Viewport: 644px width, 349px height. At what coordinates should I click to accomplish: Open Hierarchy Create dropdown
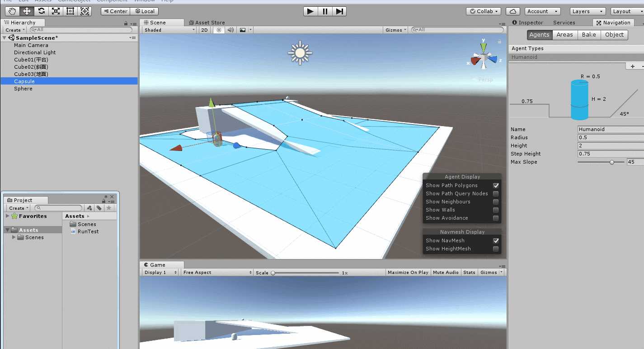pos(15,30)
